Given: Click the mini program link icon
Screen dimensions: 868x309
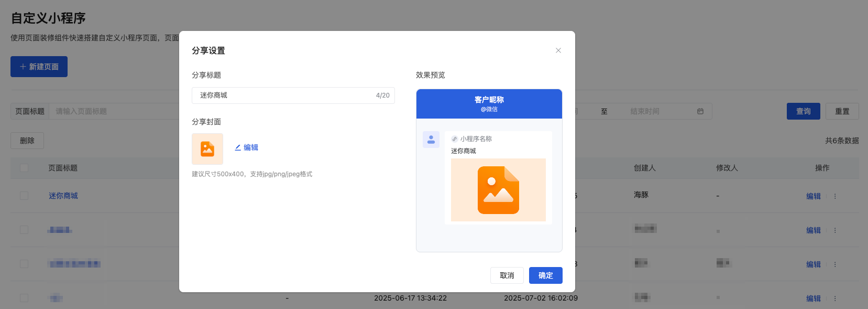Looking at the screenshot, I should pos(454,139).
